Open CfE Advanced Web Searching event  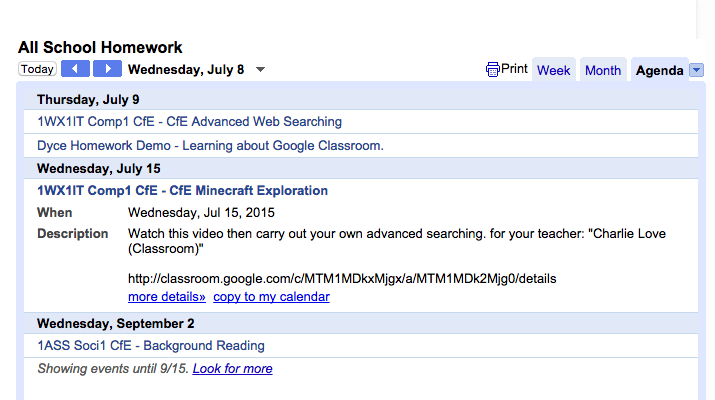(x=189, y=122)
